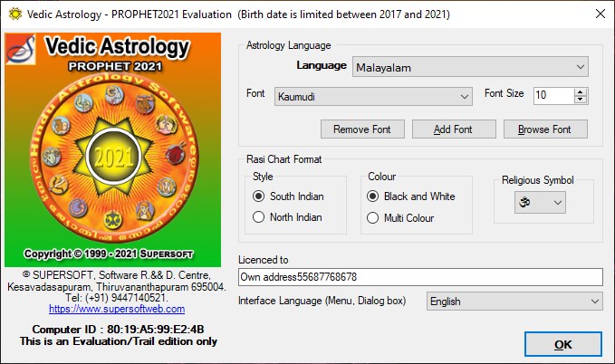Click the sun icon in title bar
Viewport: 615px width, 364px height.
15,14
